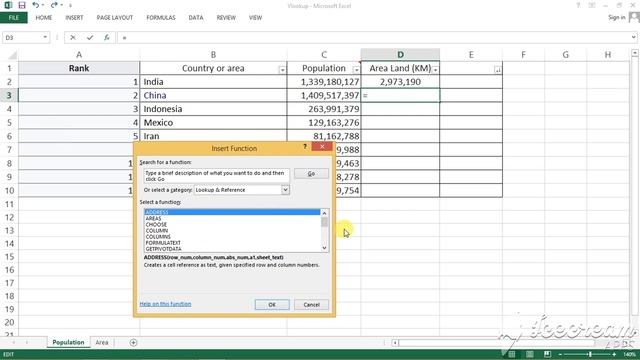
Task: Open Help on this function link
Action: point(165,304)
